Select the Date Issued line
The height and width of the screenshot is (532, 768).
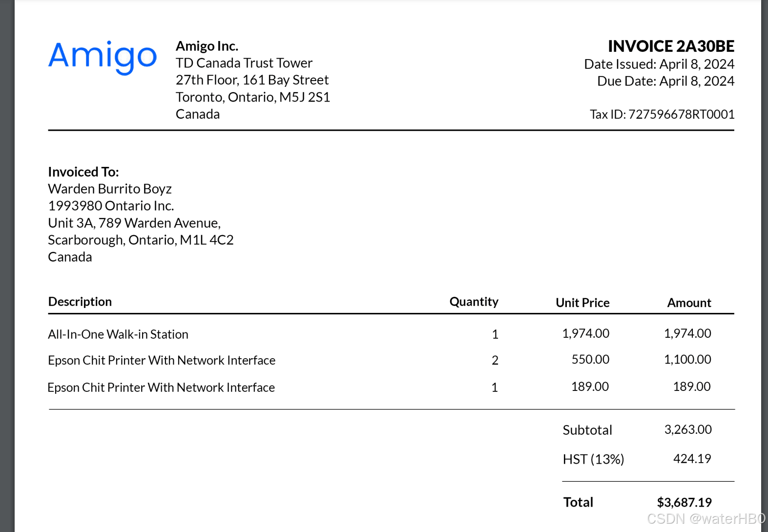pyautogui.click(x=659, y=64)
